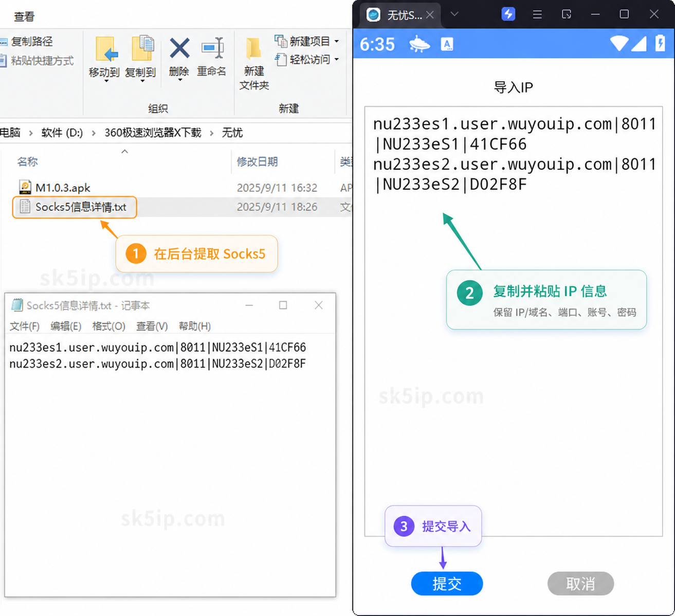Click the Rename (重命名) icon
This screenshot has width=675, height=616.
[212, 48]
